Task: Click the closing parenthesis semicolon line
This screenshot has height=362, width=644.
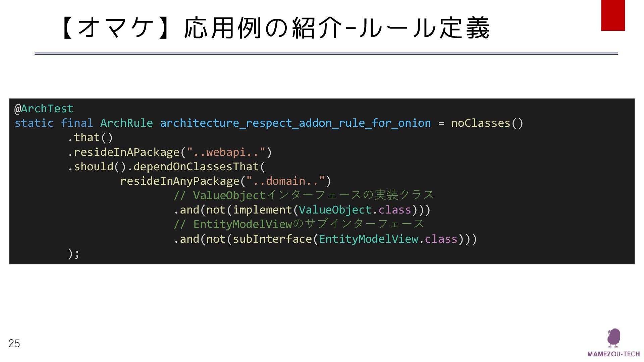Action: click(x=73, y=254)
